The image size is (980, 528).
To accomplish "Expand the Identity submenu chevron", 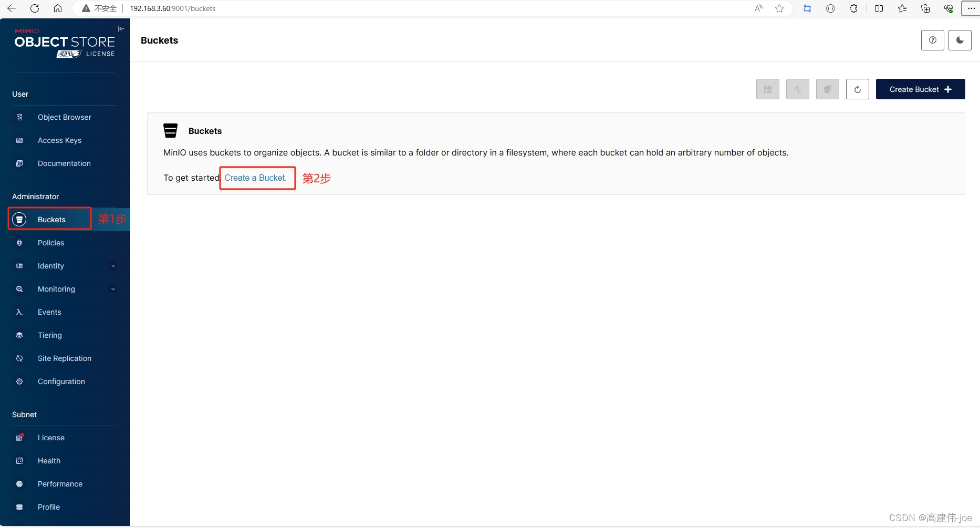I will pos(113,266).
